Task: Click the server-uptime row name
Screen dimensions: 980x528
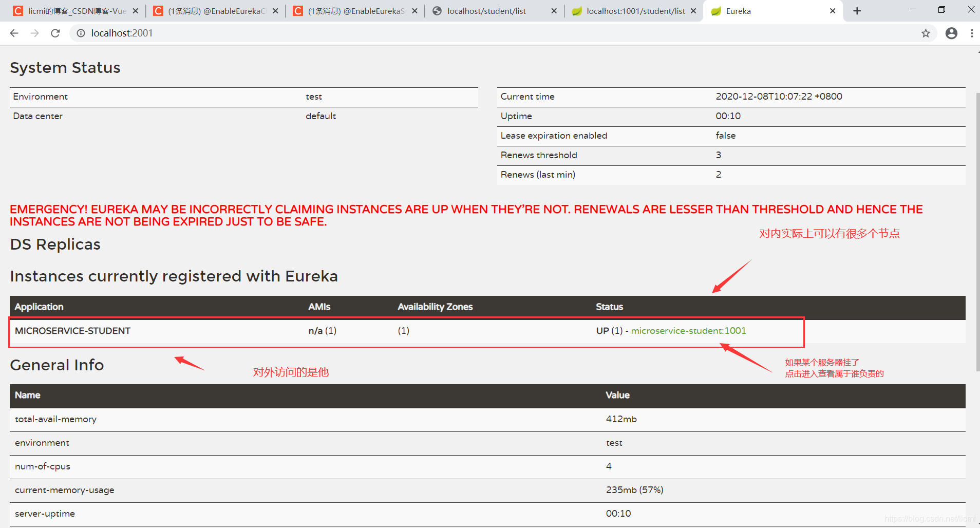Action: coord(45,514)
